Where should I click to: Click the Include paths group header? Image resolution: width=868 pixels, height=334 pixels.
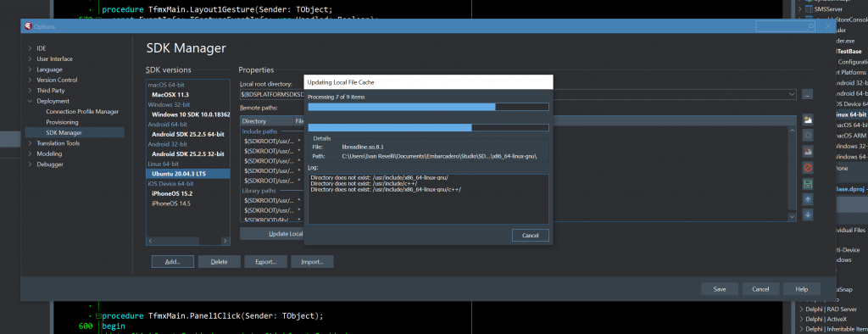click(x=260, y=131)
